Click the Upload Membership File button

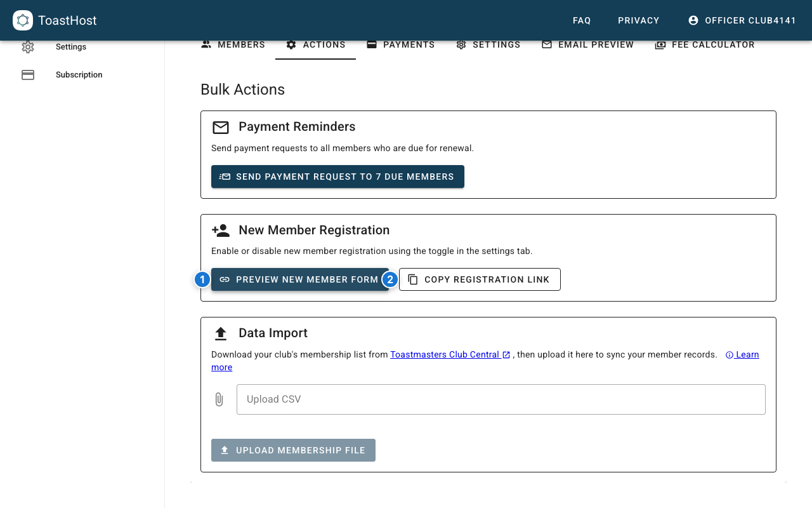293,450
